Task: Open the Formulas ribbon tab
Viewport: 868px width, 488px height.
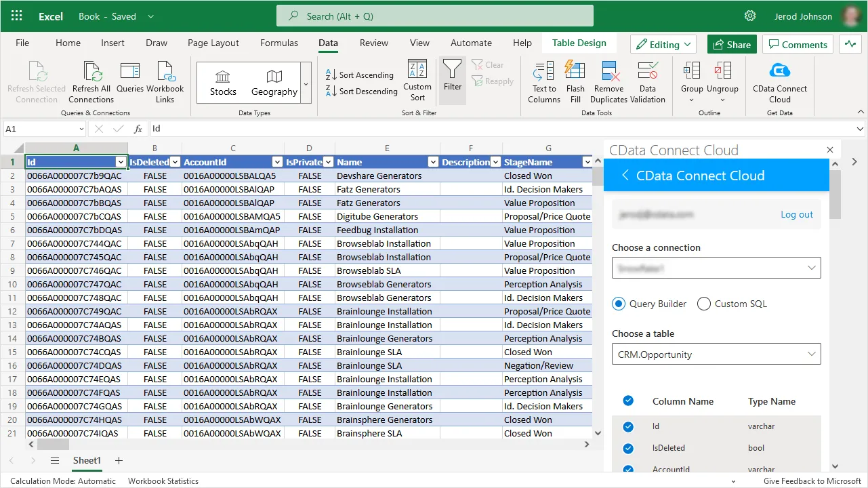Action: click(x=278, y=43)
